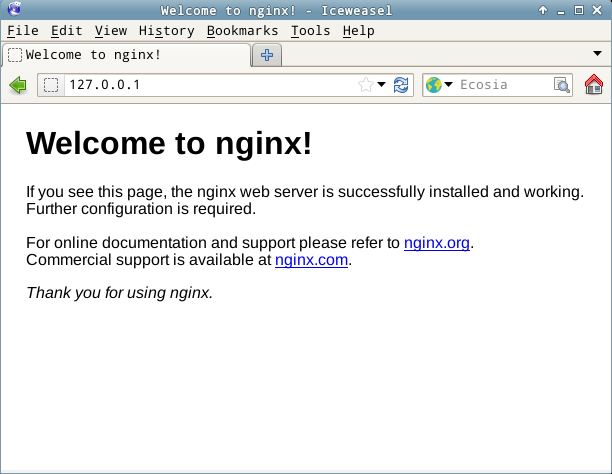Follow the nginx.org link
Viewport: 612px width, 474px height.
[436, 243]
